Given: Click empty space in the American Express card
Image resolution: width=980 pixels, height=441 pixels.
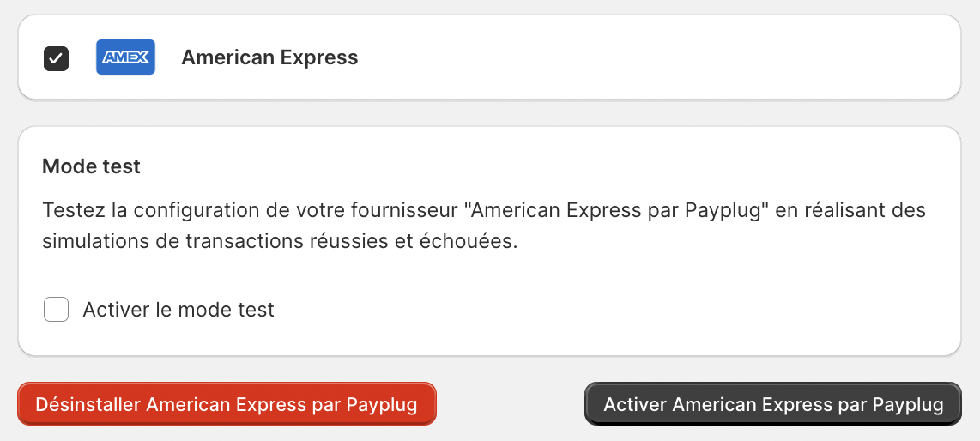Looking at the screenshot, I should 656,57.
